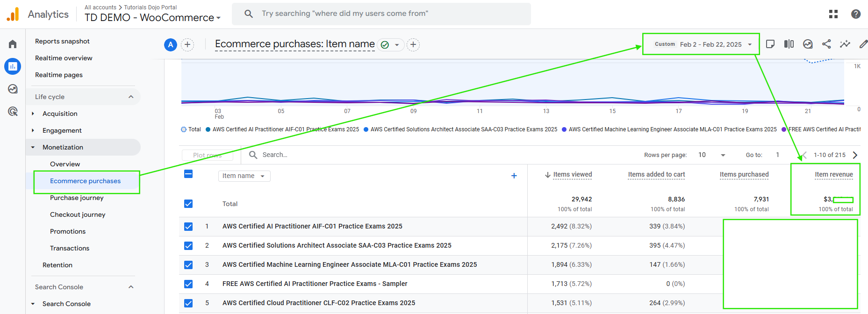The width and height of the screenshot is (868, 314).
Task: Sort by Items purchased column
Action: point(744,175)
